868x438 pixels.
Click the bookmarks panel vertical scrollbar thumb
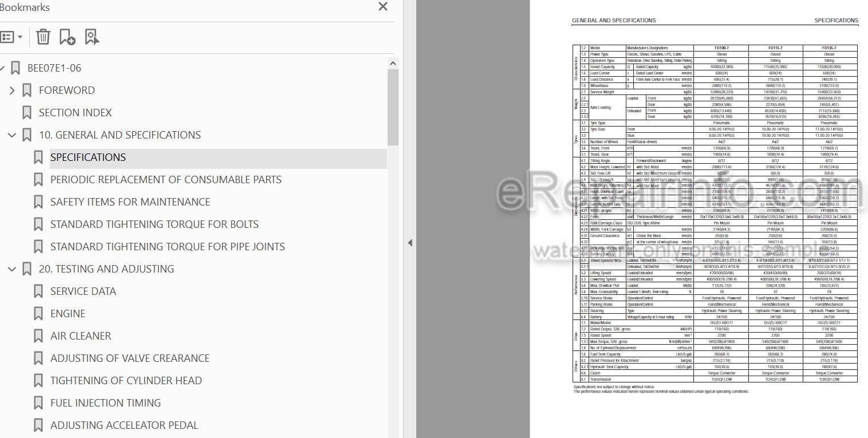[x=393, y=109]
